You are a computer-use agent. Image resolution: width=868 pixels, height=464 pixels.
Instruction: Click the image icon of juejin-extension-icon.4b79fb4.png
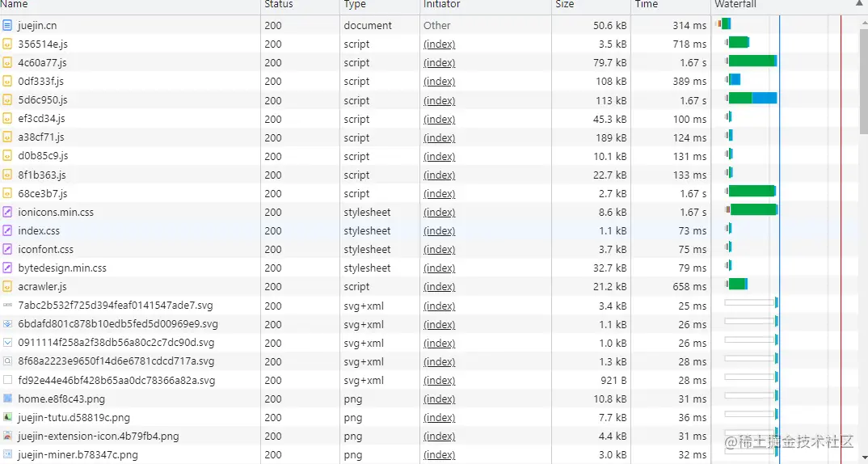(7, 437)
